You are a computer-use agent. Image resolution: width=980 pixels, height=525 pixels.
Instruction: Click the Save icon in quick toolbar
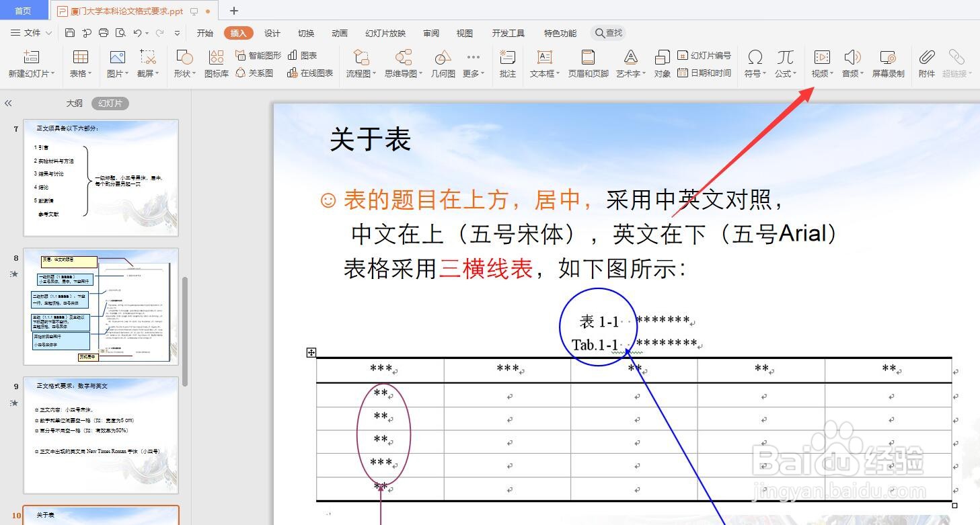(70, 32)
